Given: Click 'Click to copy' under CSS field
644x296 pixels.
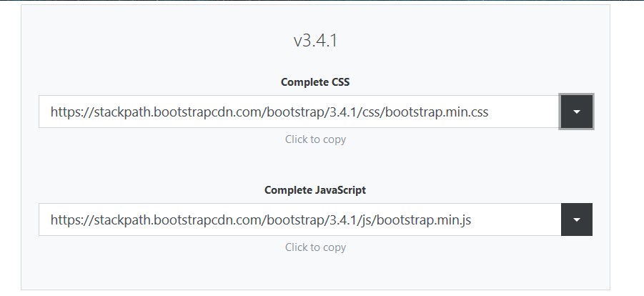Looking at the screenshot, I should (315, 139).
